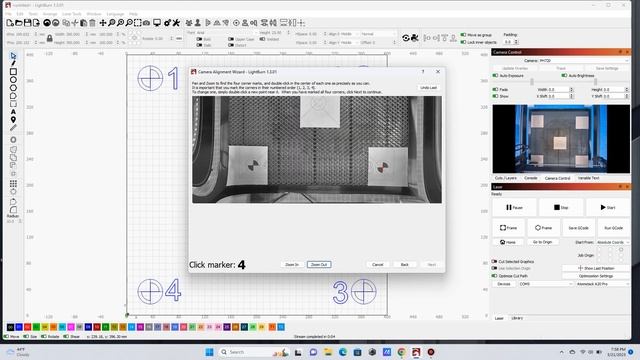Click the Import file icon
640x360 pixels.
click(36, 23)
